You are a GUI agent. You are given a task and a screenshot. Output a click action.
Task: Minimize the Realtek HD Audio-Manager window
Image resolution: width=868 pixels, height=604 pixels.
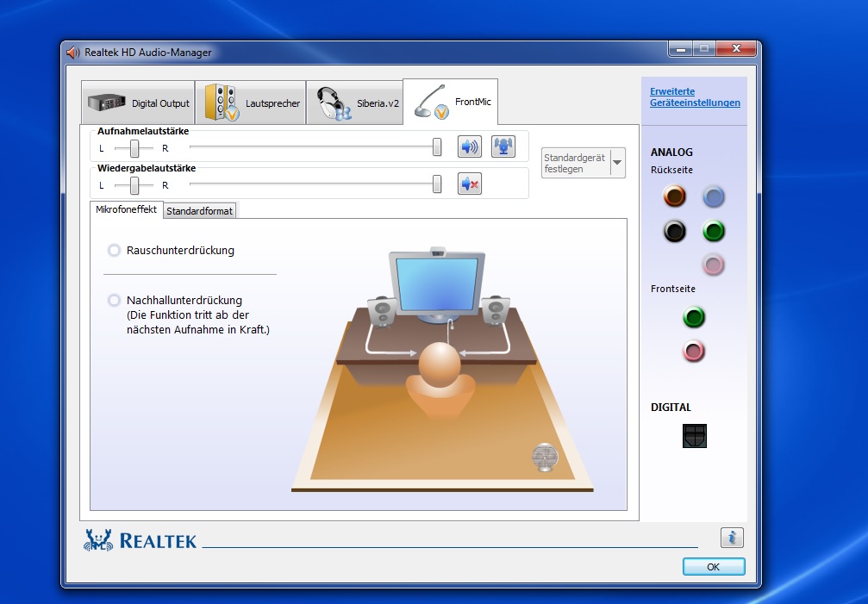(681, 49)
